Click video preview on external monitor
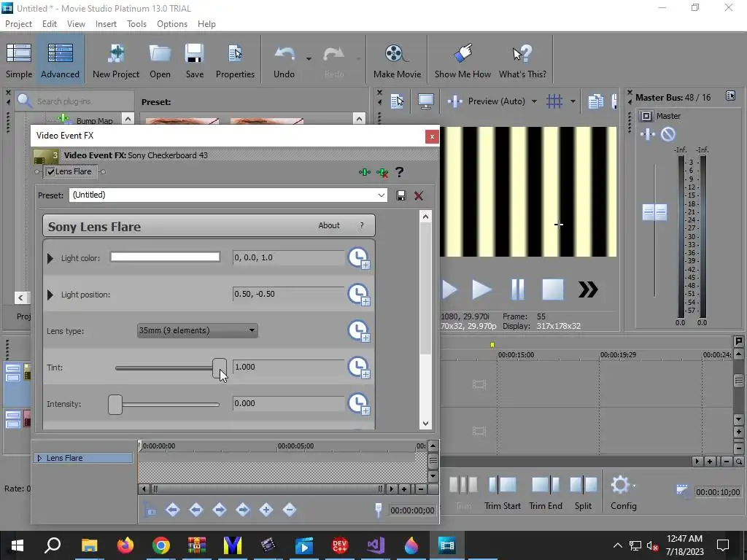 425,101
